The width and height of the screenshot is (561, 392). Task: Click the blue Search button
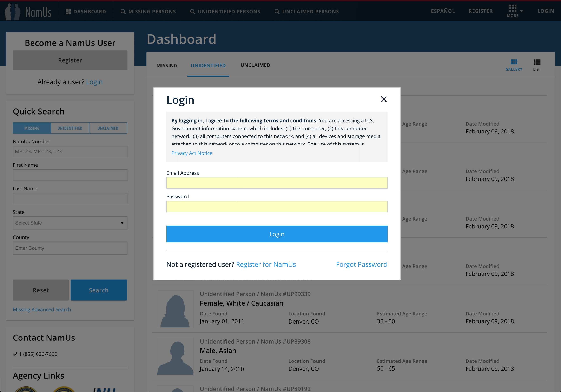tap(99, 290)
